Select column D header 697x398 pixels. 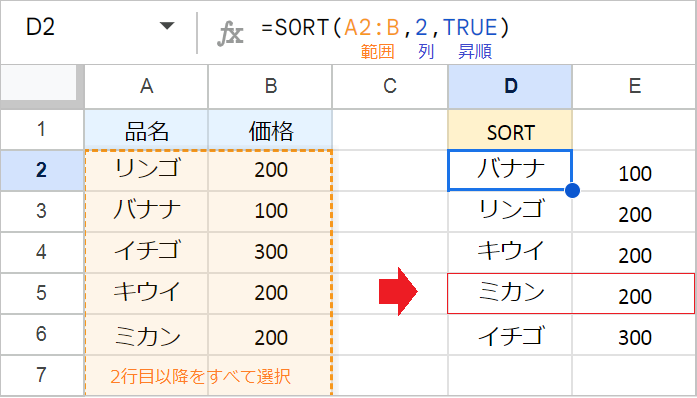[x=510, y=86]
